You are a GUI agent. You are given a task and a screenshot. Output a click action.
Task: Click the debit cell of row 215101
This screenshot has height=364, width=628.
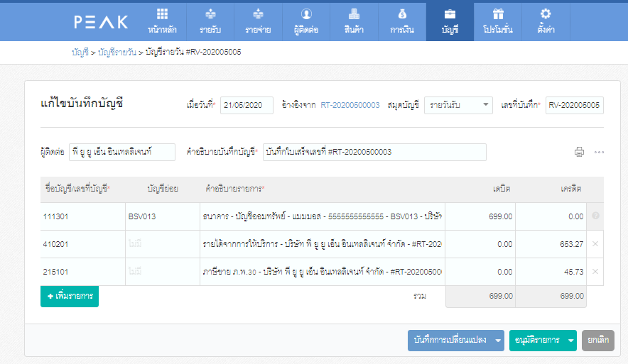(480, 272)
